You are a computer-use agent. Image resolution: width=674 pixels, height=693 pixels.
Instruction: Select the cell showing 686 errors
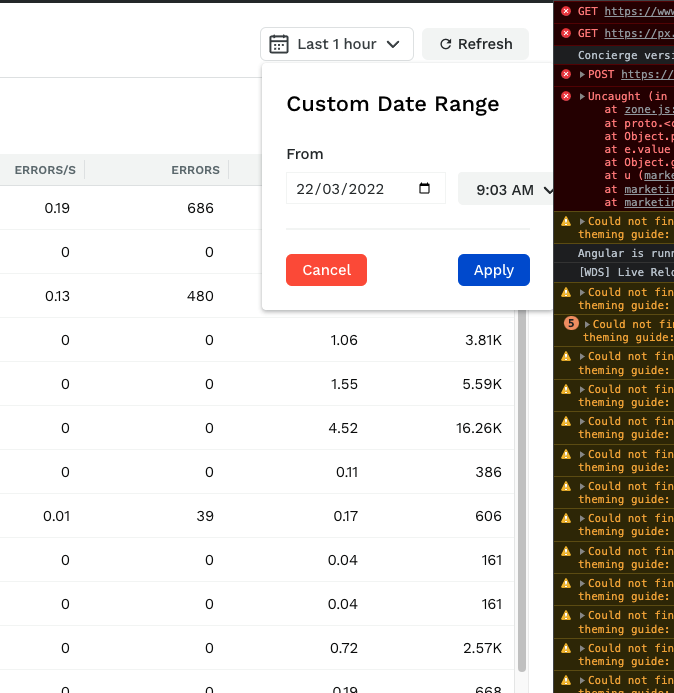[200, 208]
